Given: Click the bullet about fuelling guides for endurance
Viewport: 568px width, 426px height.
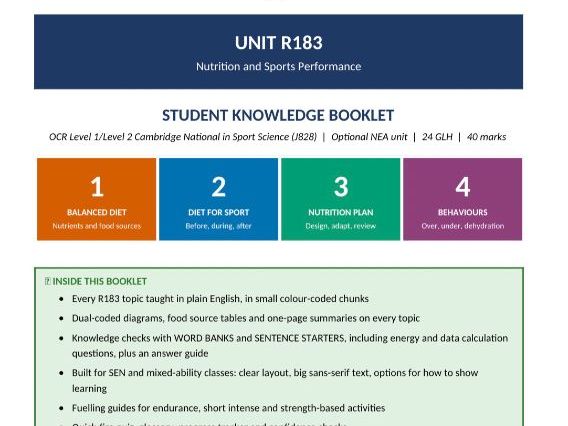Looking at the screenshot, I should [x=228, y=408].
